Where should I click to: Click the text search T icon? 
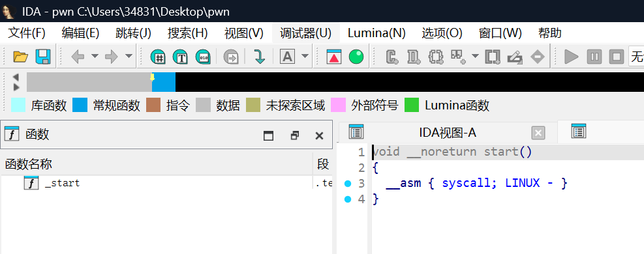coord(180,57)
